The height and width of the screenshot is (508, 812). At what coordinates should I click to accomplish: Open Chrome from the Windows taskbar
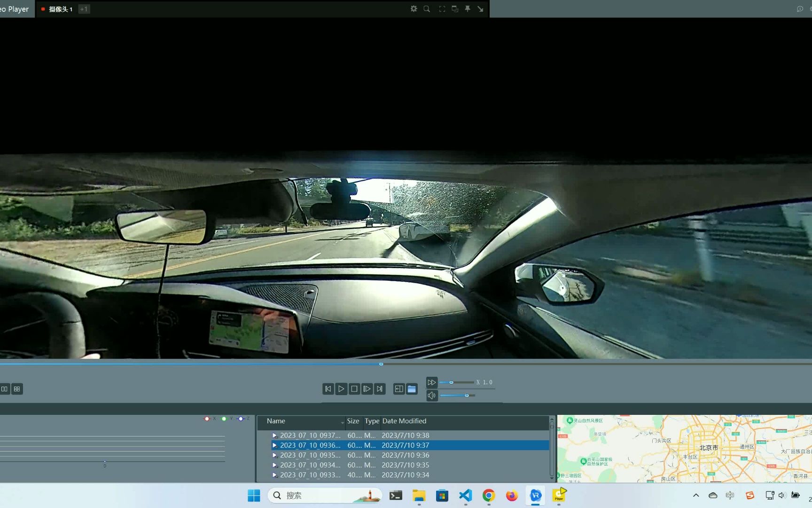point(489,495)
